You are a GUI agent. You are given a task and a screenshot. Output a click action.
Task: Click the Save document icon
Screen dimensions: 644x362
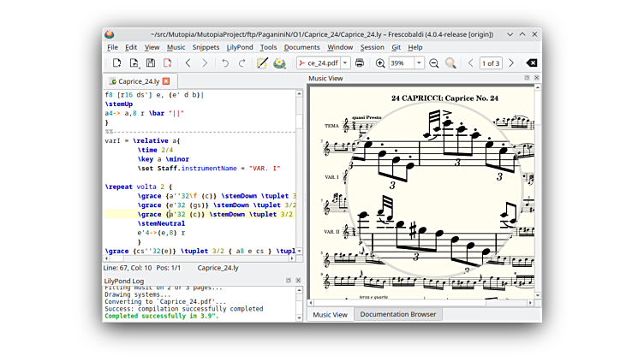point(151,63)
